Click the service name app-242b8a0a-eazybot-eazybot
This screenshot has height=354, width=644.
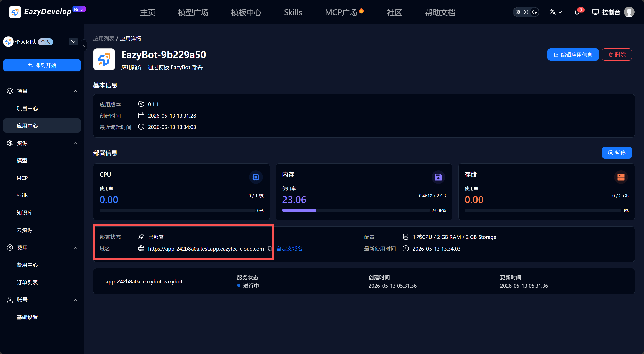point(144,281)
